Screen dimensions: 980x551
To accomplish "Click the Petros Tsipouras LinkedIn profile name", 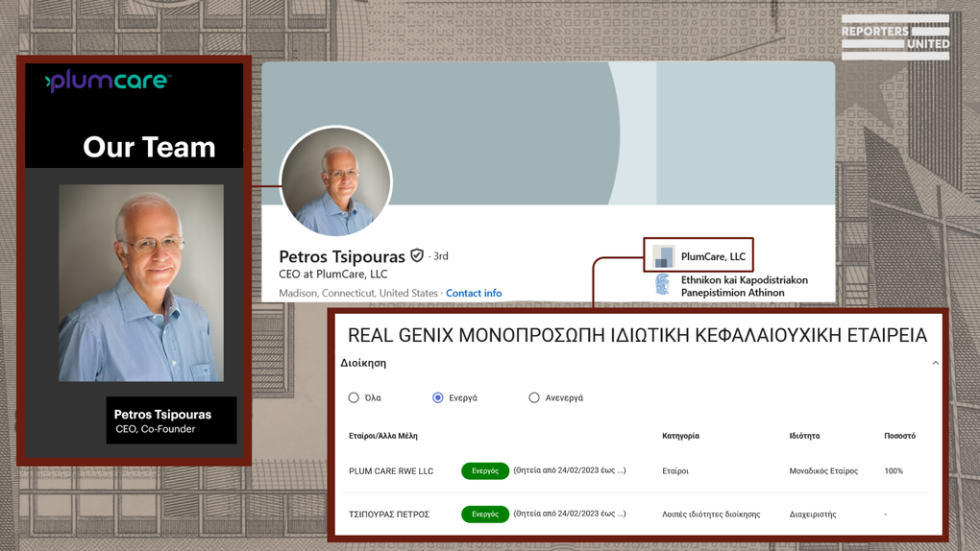I will (x=342, y=256).
